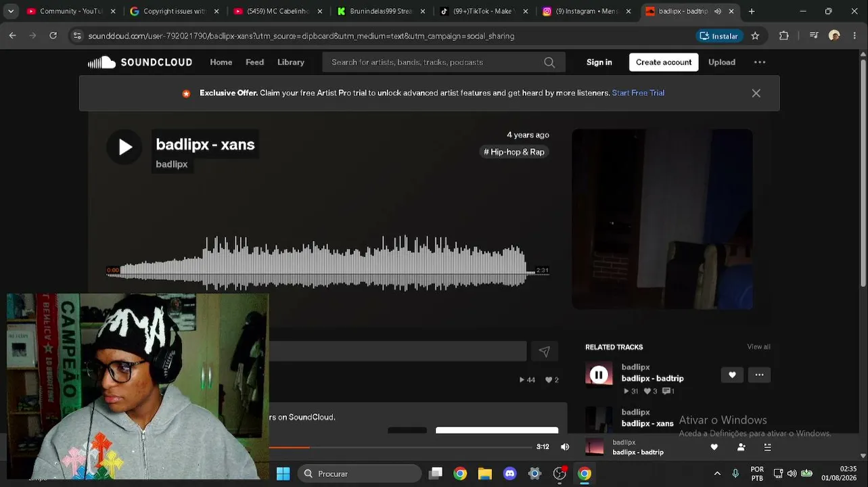Like the badlipx - badtrip related track

(732, 375)
